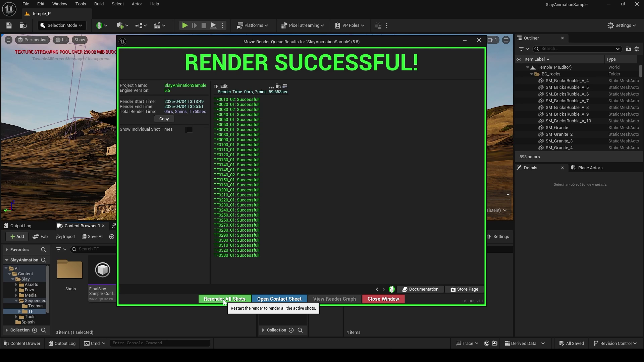Open play options three-dot menu
Image resolution: width=644 pixels, height=362 pixels.
[x=223, y=25]
